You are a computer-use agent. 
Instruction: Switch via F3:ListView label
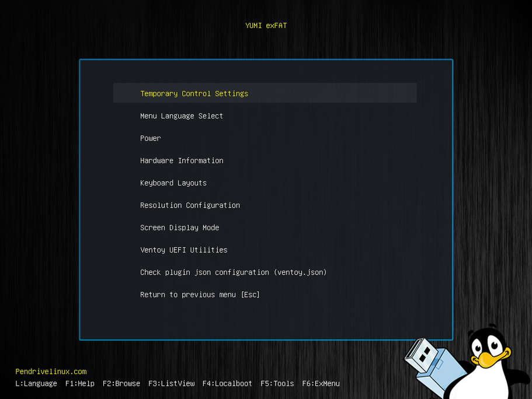[x=171, y=383]
